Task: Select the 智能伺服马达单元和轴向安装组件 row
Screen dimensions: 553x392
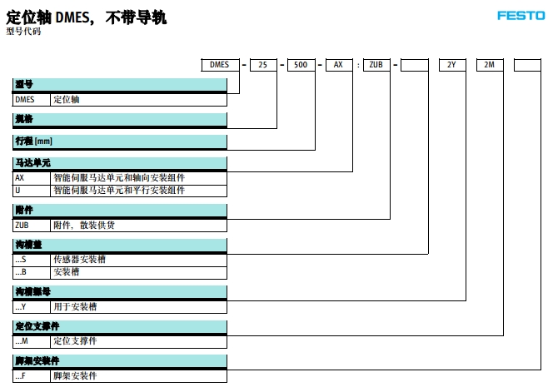Action: pyautogui.click(x=120, y=178)
